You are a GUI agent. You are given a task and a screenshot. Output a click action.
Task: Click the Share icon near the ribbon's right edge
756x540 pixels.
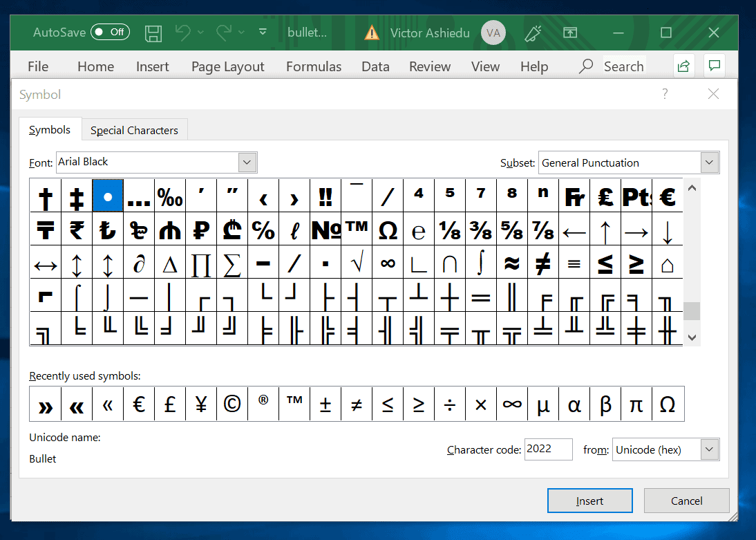[x=683, y=65]
